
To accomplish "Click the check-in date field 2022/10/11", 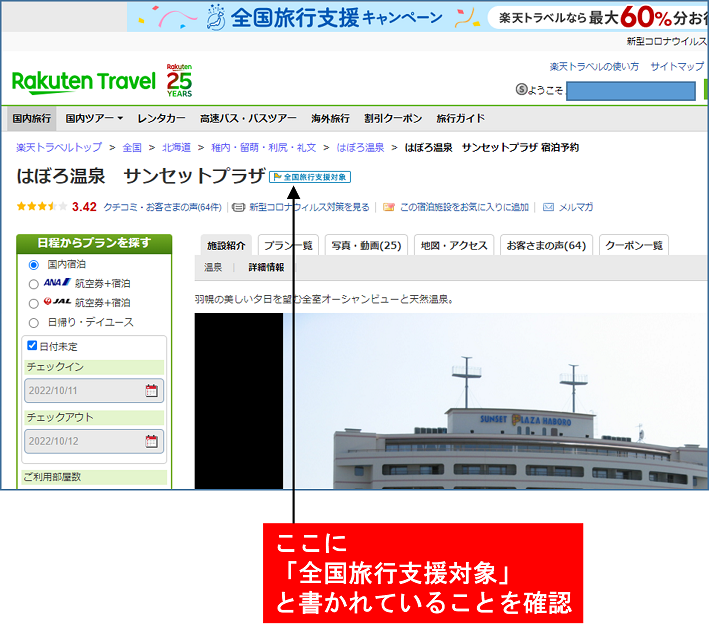I will 94,391.
